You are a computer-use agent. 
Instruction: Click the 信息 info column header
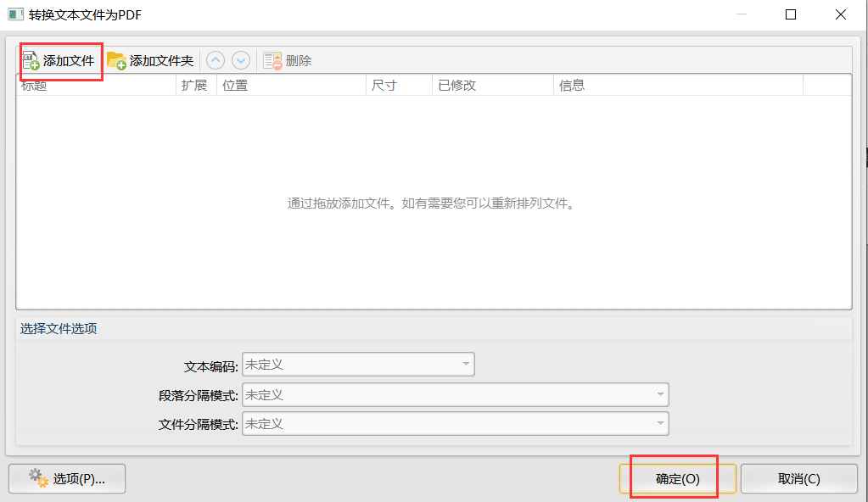(x=677, y=86)
